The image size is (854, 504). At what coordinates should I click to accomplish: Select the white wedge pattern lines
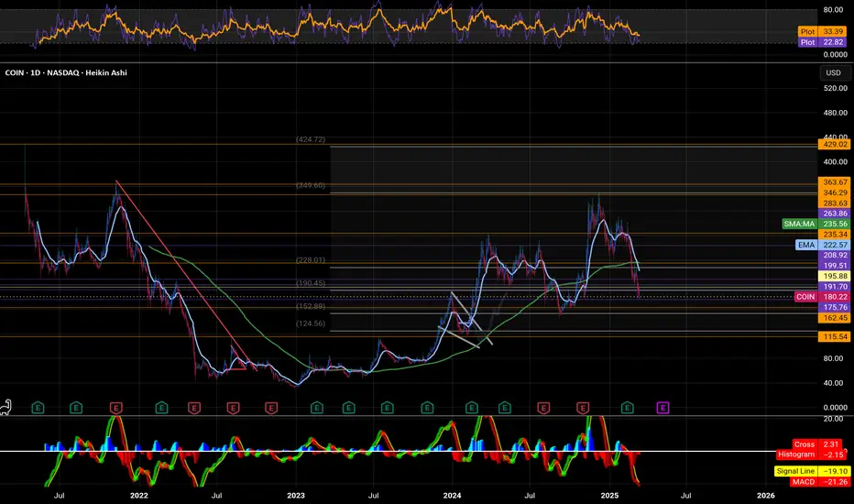tap(465, 322)
